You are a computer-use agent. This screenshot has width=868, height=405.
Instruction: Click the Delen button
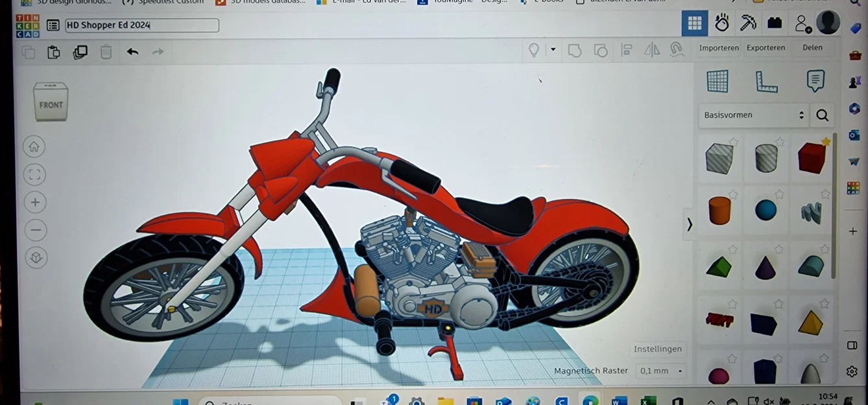tap(812, 47)
